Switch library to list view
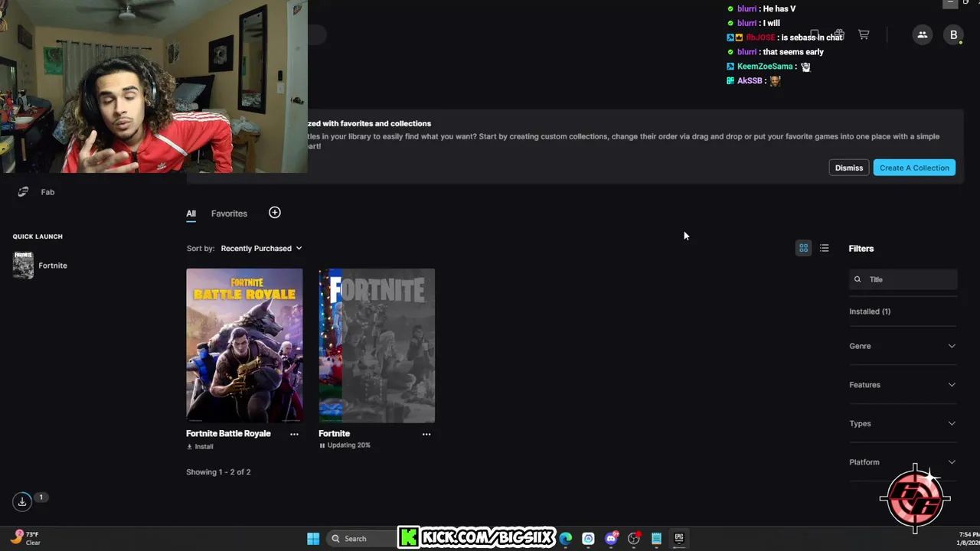The image size is (980, 551). (824, 248)
